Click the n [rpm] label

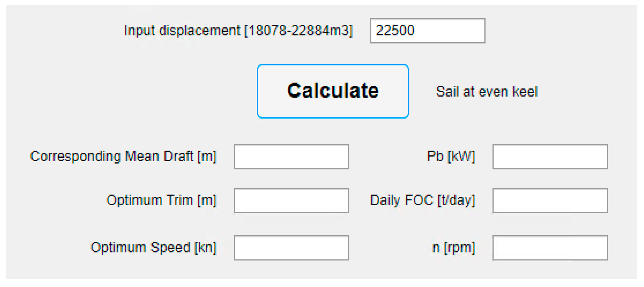[453, 247]
